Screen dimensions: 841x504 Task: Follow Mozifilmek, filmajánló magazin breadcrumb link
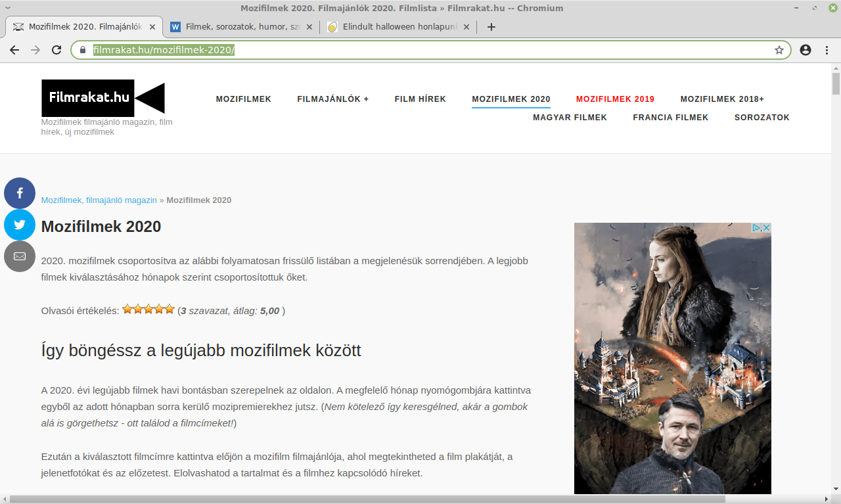[x=99, y=200]
